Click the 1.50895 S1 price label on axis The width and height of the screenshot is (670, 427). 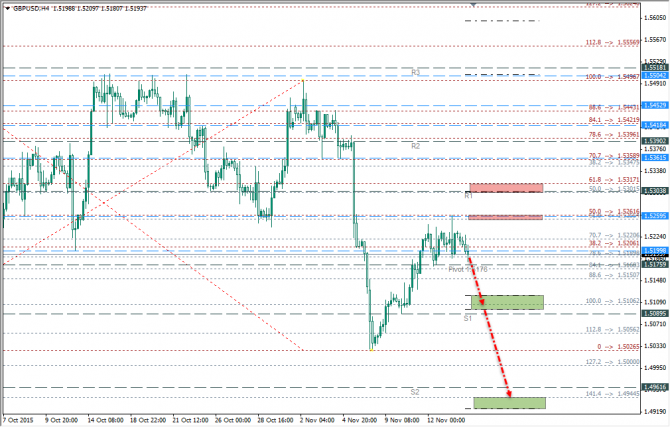point(655,314)
